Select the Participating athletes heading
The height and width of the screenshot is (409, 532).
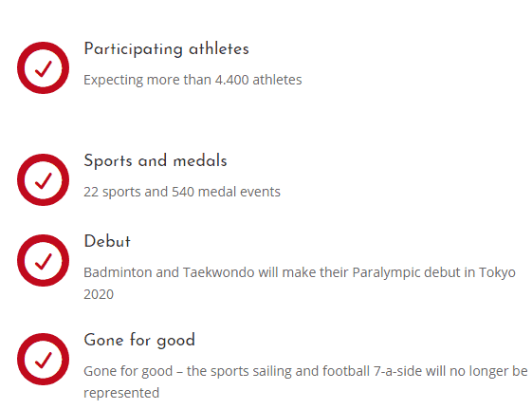[x=166, y=49]
